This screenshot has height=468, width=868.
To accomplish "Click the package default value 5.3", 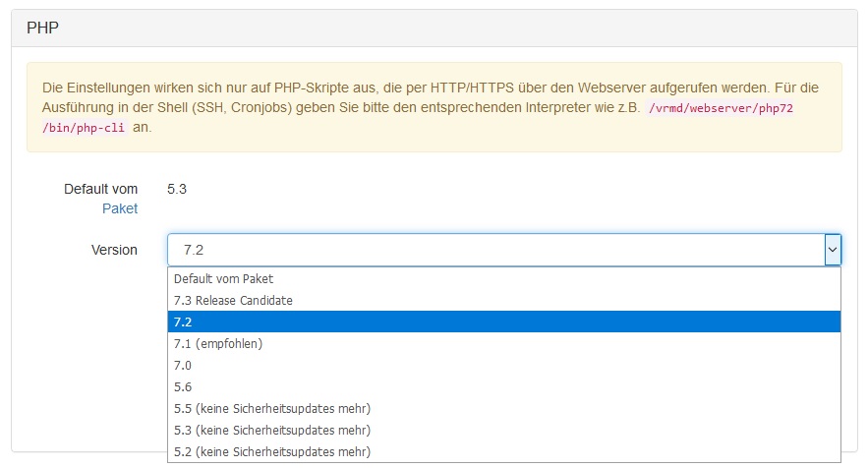I will click(x=177, y=189).
